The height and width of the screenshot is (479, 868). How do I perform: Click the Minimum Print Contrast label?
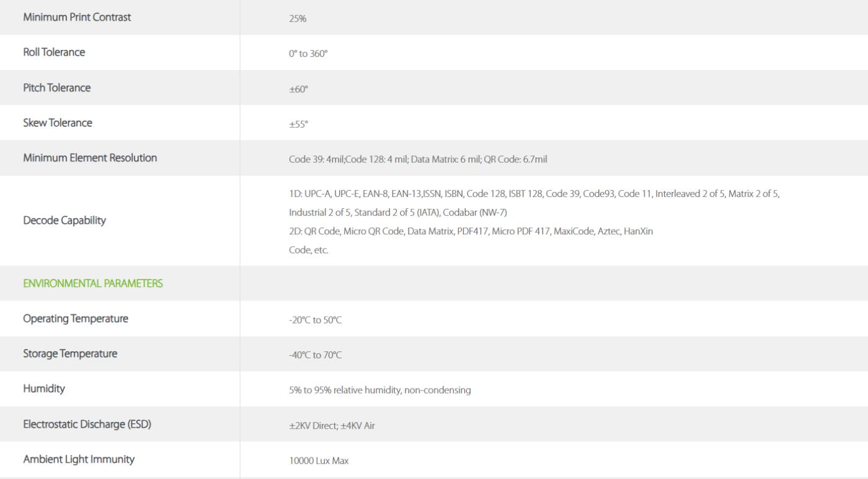77,17
